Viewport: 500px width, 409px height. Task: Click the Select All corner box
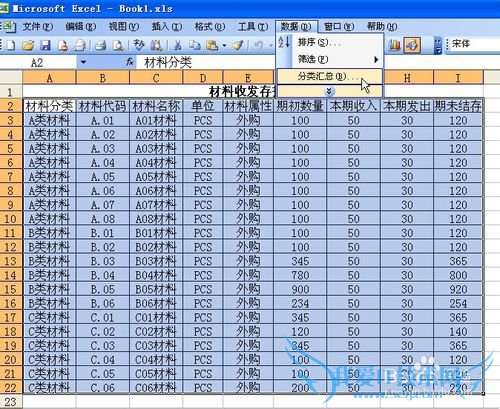pyautogui.click(x=11, y=78)
